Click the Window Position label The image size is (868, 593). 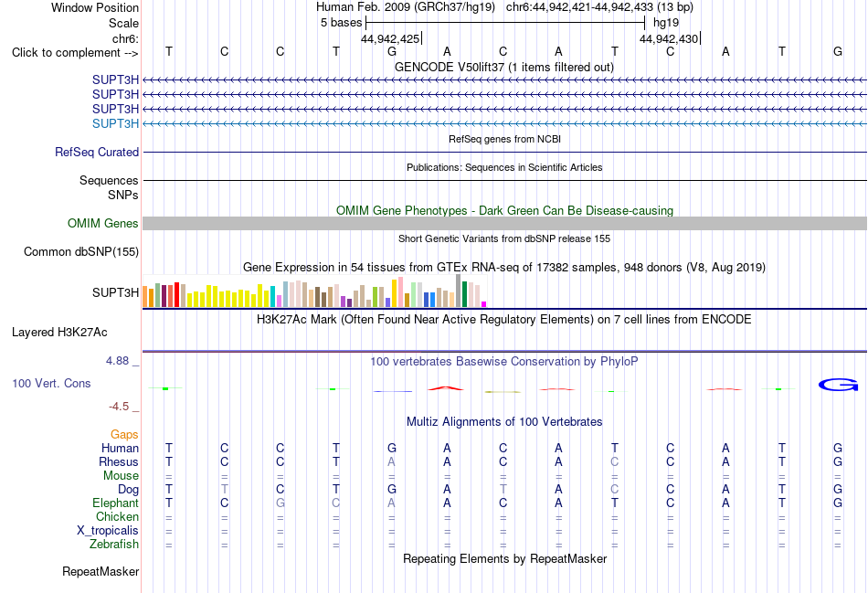pos(95,7)
